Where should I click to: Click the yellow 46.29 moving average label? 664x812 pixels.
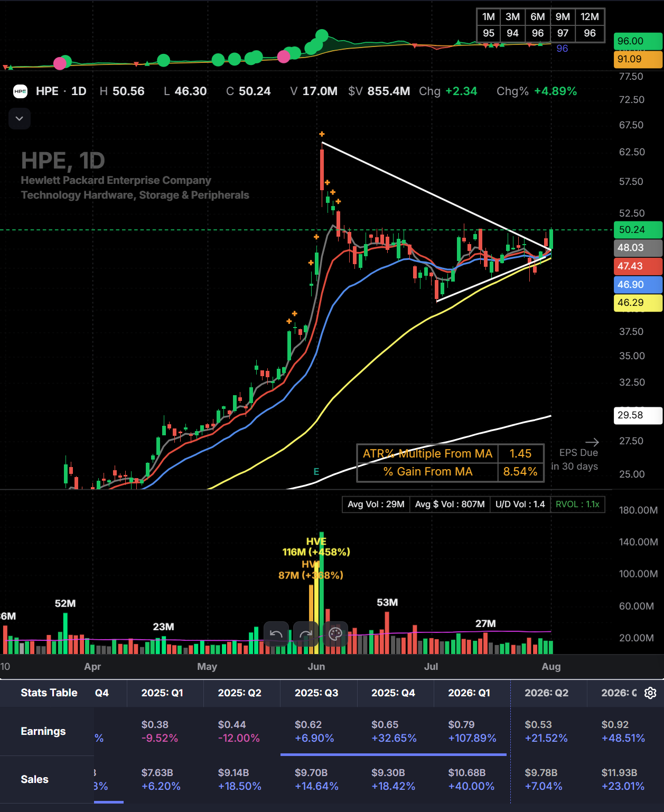pos(638,303)
